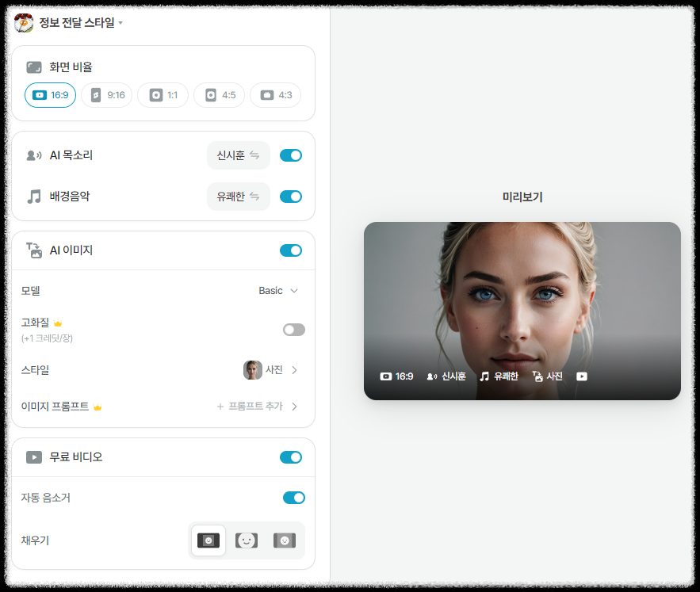Select the middle smiley 채우기 fill option
Image resolution: width=700 pixels, height=592 pixels.
pyautogui.click(x=247, y=540)
